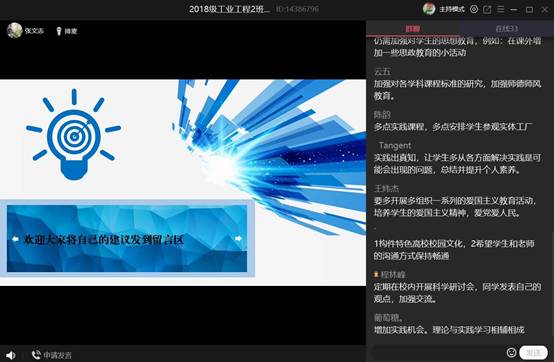Click the profile avatar beside 主持模式
This screenshot has width=554, height=362.
pyautogui.click(x=429, y=9)
